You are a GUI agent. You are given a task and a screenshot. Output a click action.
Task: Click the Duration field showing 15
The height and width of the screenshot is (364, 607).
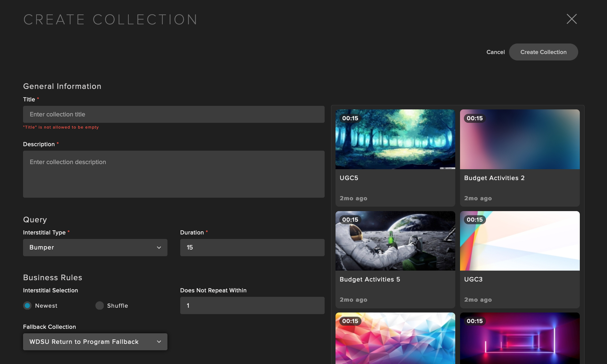click(252, 247)
